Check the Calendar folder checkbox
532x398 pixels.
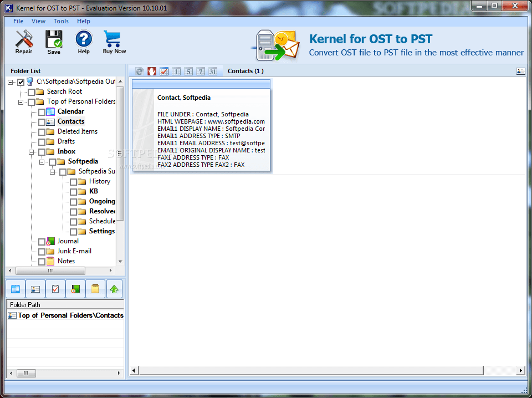pyautogui.click(x=42, y=112)
